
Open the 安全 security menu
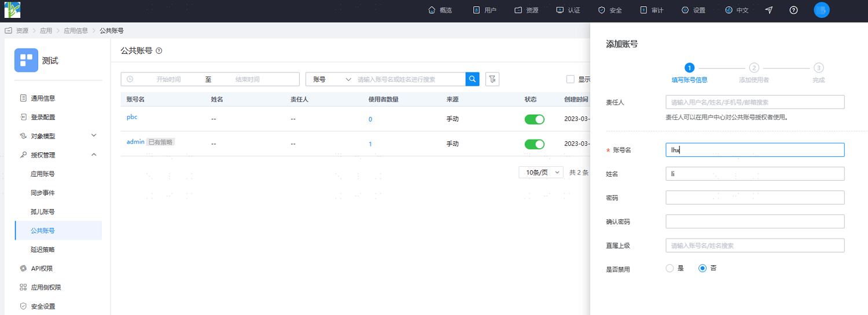tap(609, 10)
